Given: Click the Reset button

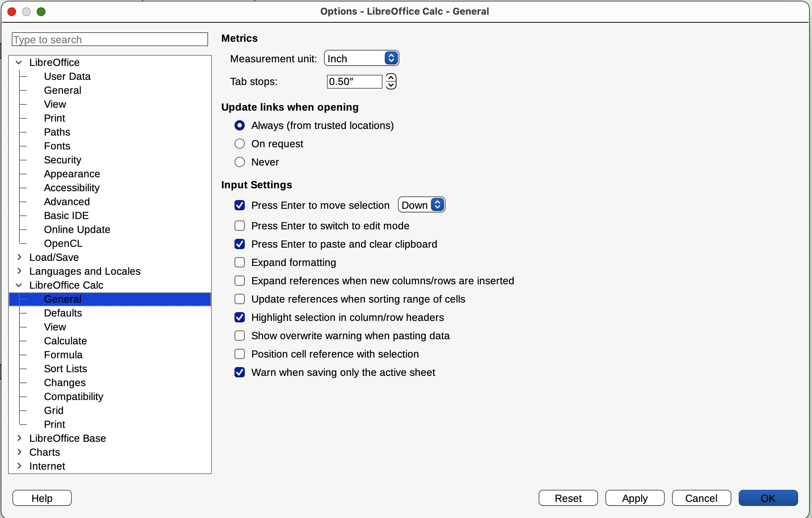Looking at the screenshot, I should (568, 498).
